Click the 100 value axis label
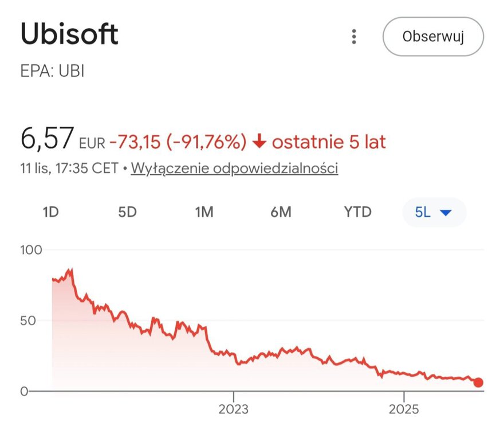The height and width of the screenshot is (430, 504). pos(31,250)
